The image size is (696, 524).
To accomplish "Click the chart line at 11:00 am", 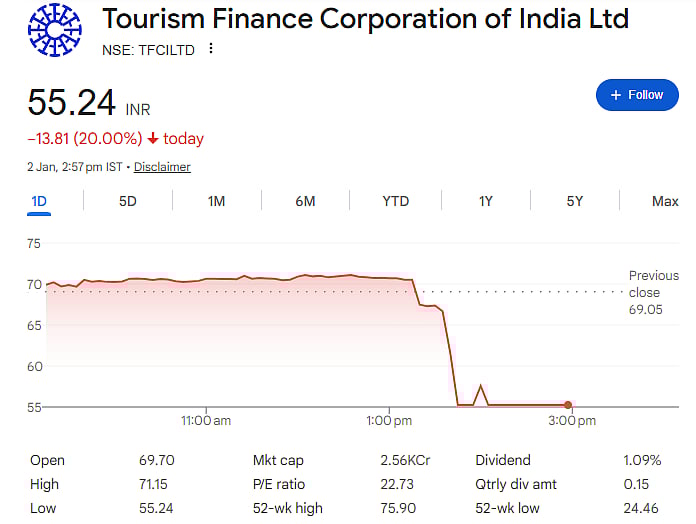I will point(206,279).
